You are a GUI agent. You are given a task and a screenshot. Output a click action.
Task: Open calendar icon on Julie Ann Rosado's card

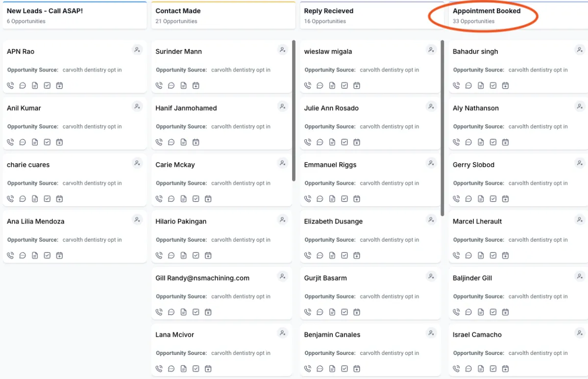(357, 142)
